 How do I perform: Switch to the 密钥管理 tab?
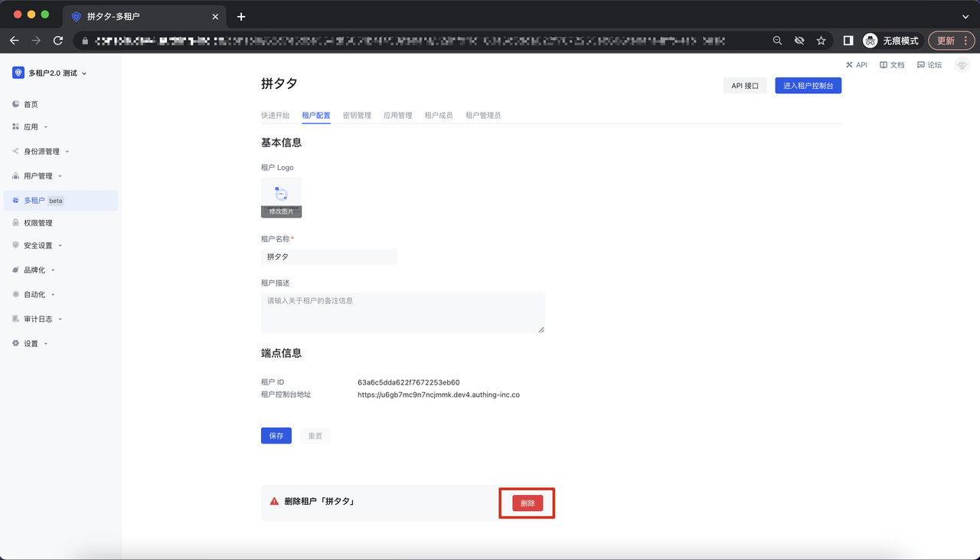point(357,116)
